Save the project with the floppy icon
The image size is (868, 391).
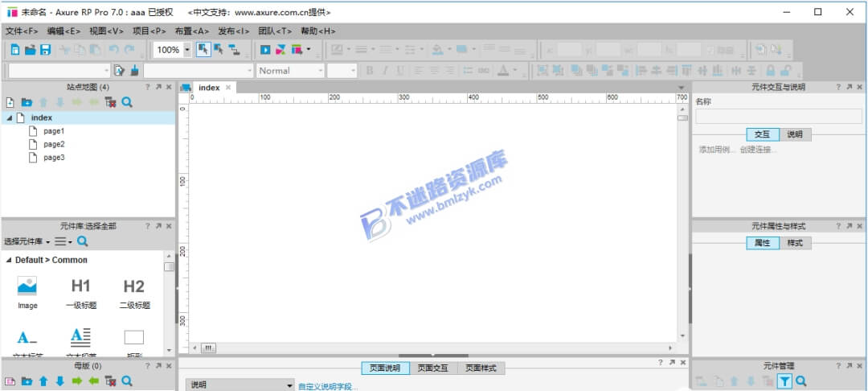pos(45,50)
